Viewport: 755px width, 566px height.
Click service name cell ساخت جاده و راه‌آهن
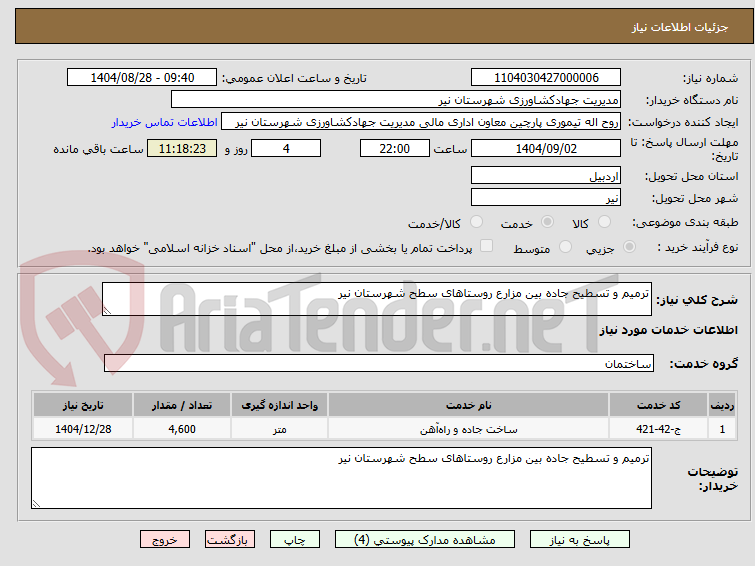pyautogui.click(x=469, y=429)
